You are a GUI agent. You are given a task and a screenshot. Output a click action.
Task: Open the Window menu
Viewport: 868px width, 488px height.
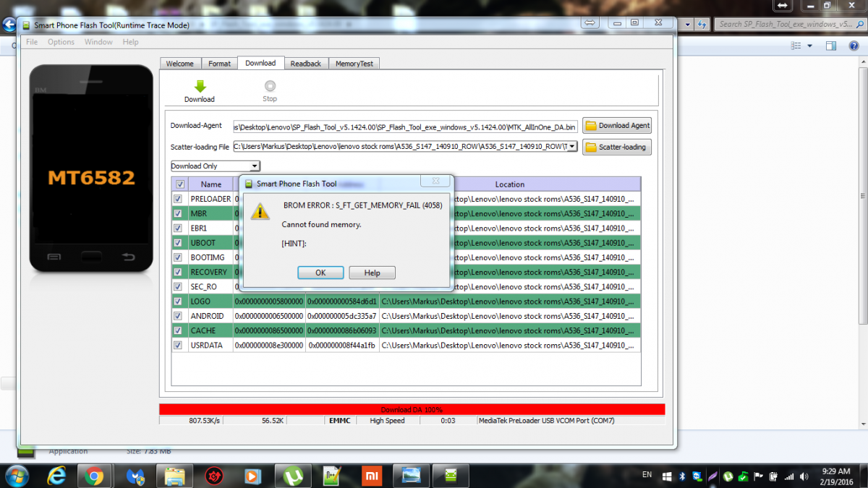click(98, 42)
